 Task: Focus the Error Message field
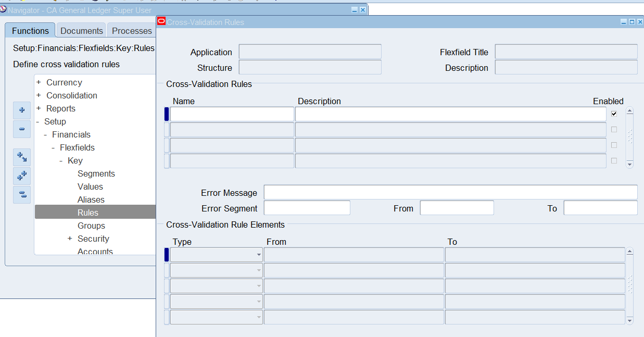tap(451, 192)
